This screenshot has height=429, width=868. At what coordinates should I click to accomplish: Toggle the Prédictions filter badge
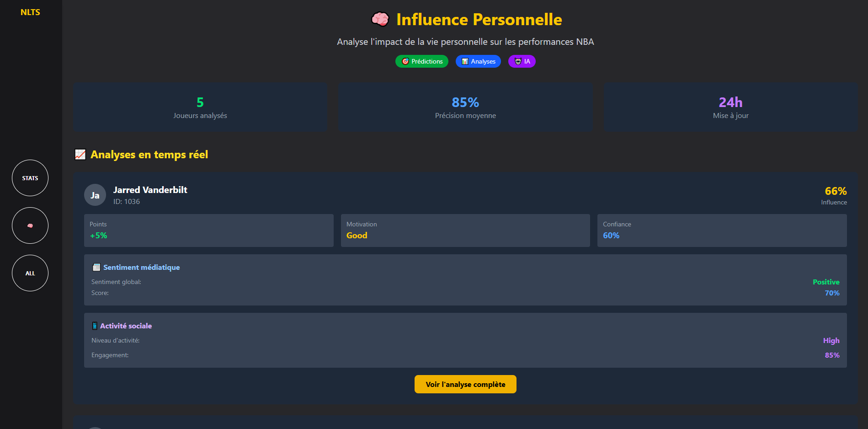[x=421, y=61]
